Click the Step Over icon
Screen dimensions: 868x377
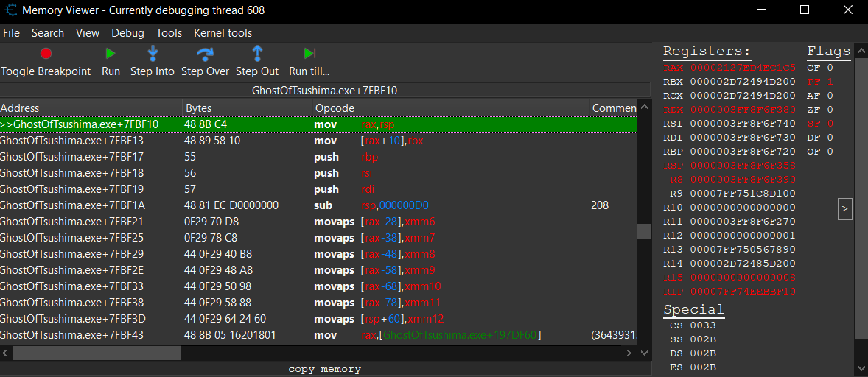(x=205, y=54)
